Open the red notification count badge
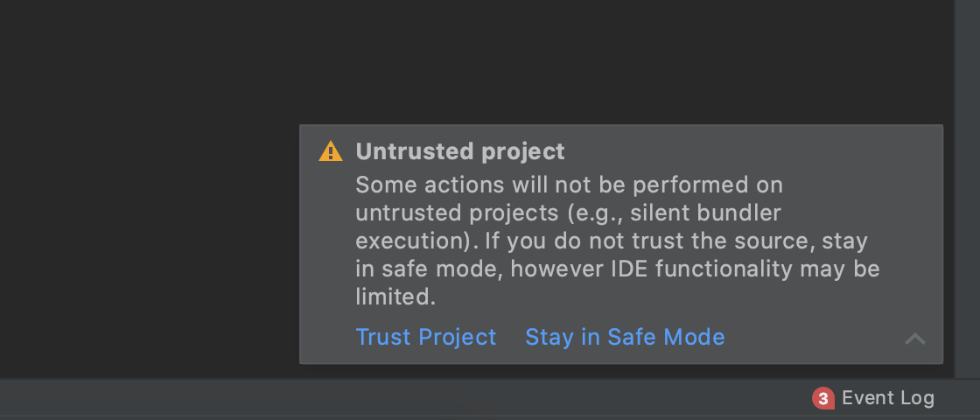Image resolution: width=980 pixels, height=420 pixels. click(x=822, y=398)
